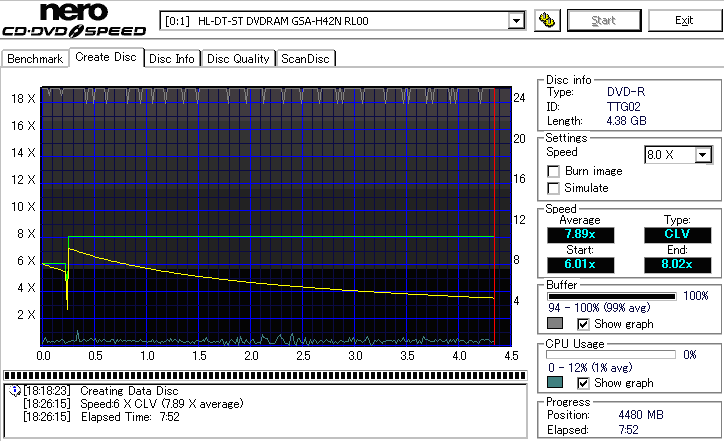Image resolution: width=724 pixels, height=441 pixels.
Task: Click the teal CPU Usage color box
Action: (556, 383)
